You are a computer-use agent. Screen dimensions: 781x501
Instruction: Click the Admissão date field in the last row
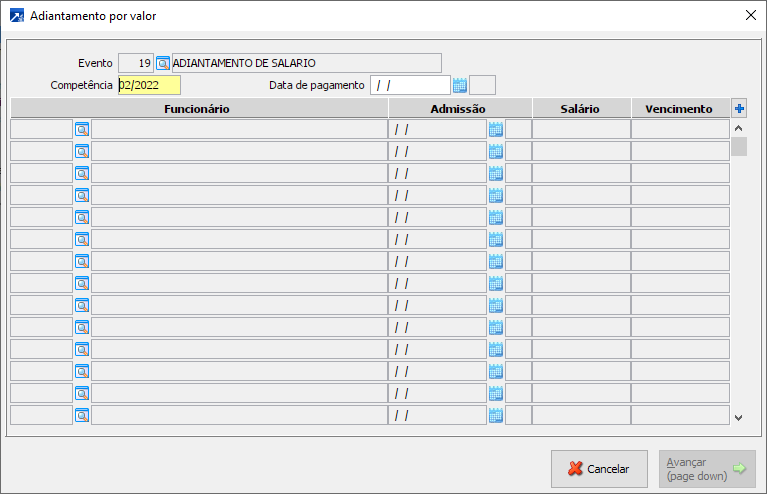(x=437, y=415)
